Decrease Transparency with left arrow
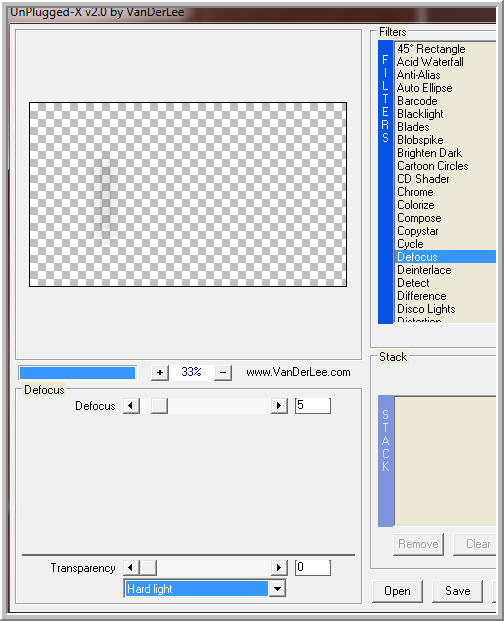 point(131,568)
